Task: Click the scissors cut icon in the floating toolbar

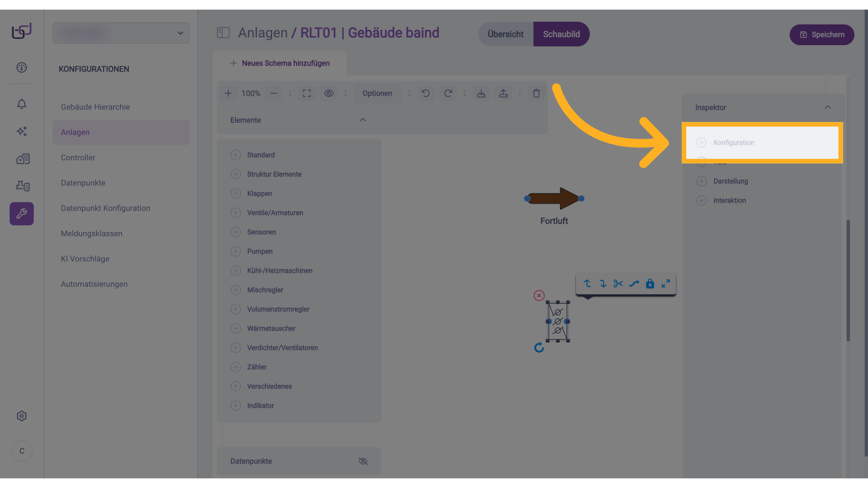Action: click(618, 283)
